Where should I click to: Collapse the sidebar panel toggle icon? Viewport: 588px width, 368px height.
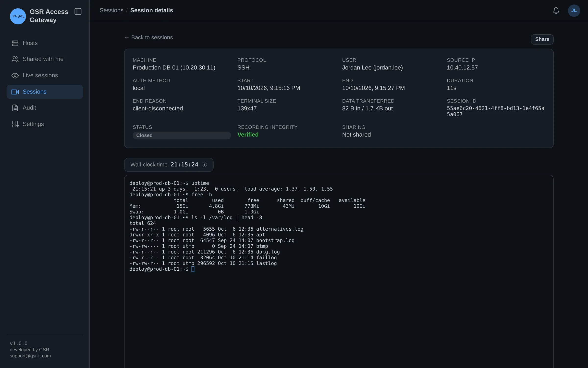(x=78, y=12)
